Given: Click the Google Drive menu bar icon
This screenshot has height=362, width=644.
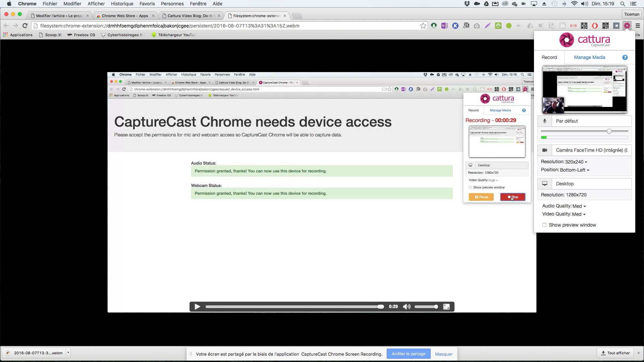Looking at the screenshot, I should click(x=486, y=4).
